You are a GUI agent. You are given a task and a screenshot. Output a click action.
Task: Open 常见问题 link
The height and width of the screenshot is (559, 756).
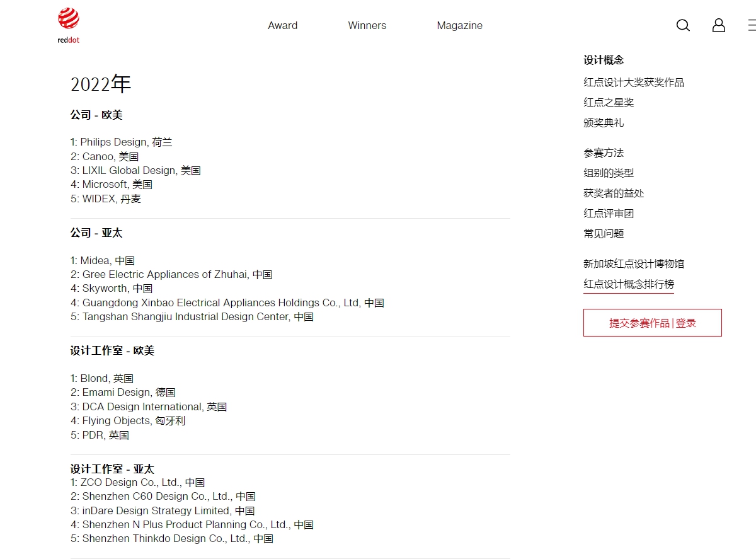pyautogui.click(x=604, y=234)
